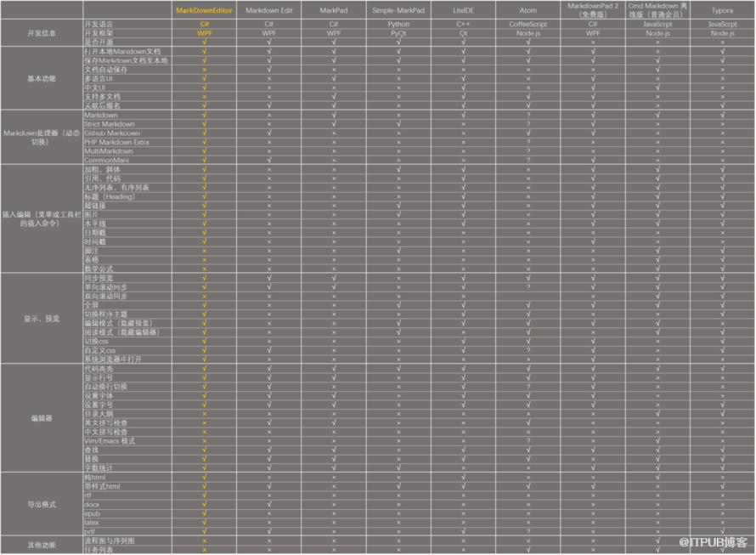Click the 其他功能 category cell
The image size is (756, 555).
(x=42, y=546)
